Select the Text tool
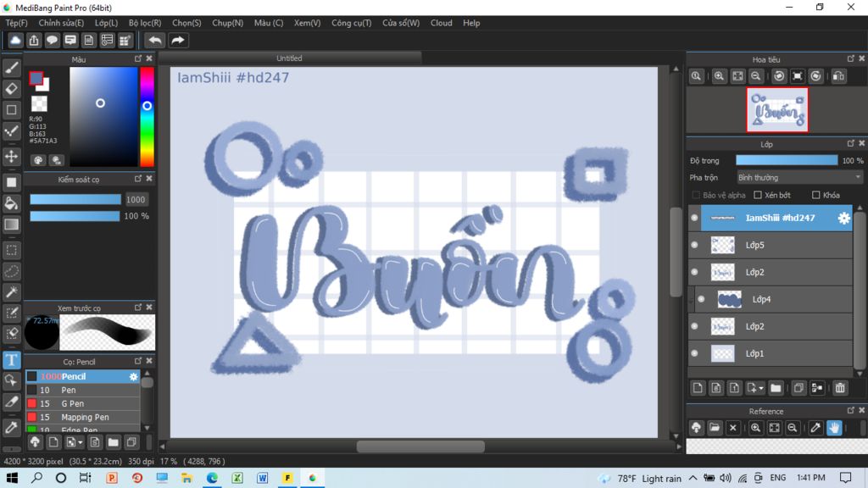The width and height of the screenshot is (868, 488). [12, 360]
